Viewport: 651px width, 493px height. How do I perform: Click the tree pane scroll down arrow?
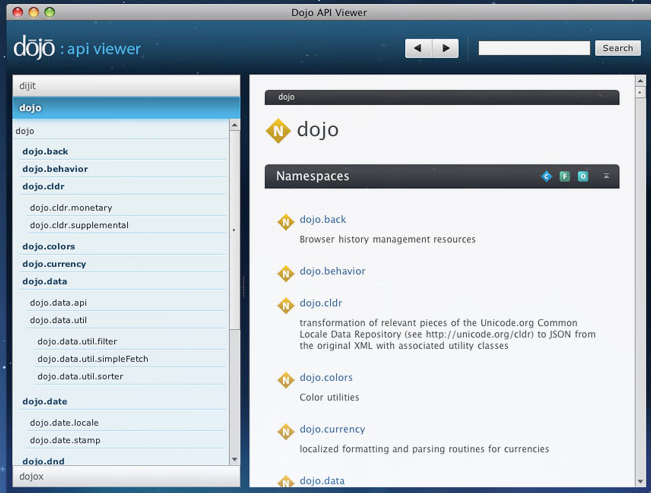(x=235, y=459)
